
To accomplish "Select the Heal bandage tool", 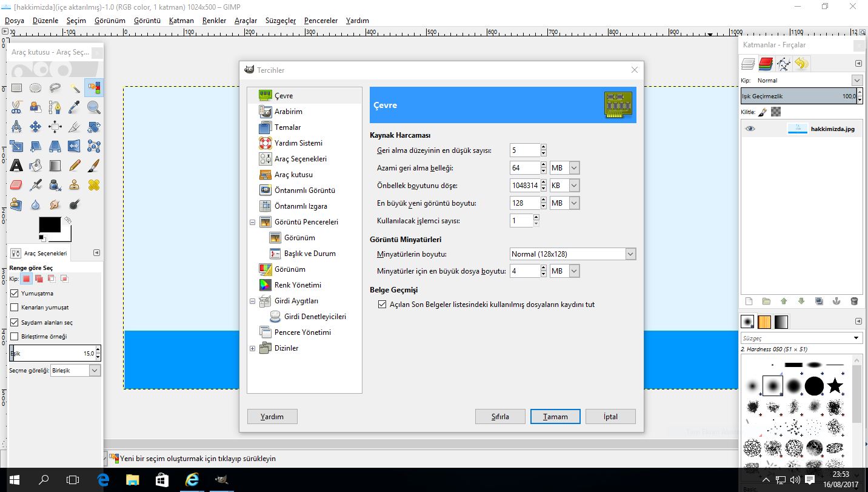I will point(94,185).
